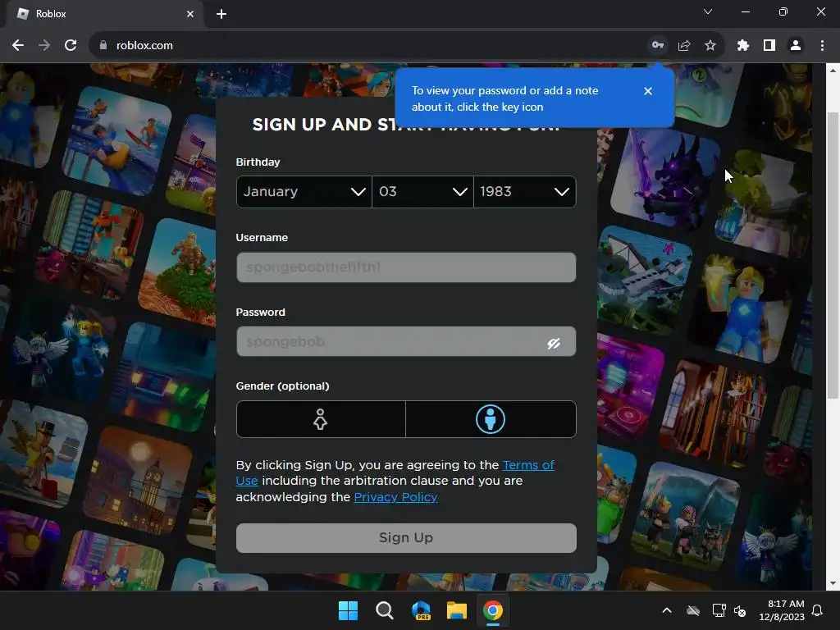Click the scrollbar up arrow
This screenshot has height=630, width=840.
[833, 71]
